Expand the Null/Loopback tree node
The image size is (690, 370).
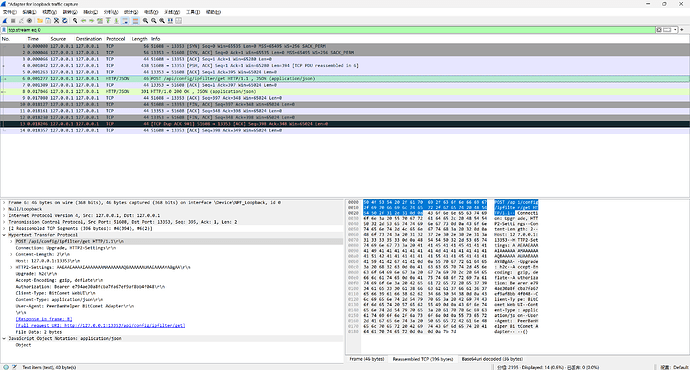point(4,209)
